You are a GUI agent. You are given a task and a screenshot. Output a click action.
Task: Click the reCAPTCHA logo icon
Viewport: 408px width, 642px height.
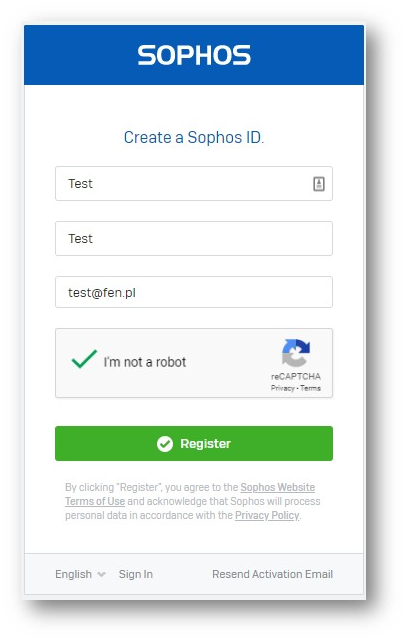[296, 353]
